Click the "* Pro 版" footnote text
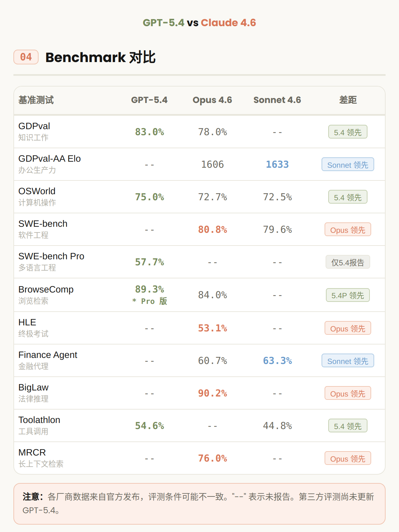The width and height of the screenshot is (399, 532). pos(150,301)
